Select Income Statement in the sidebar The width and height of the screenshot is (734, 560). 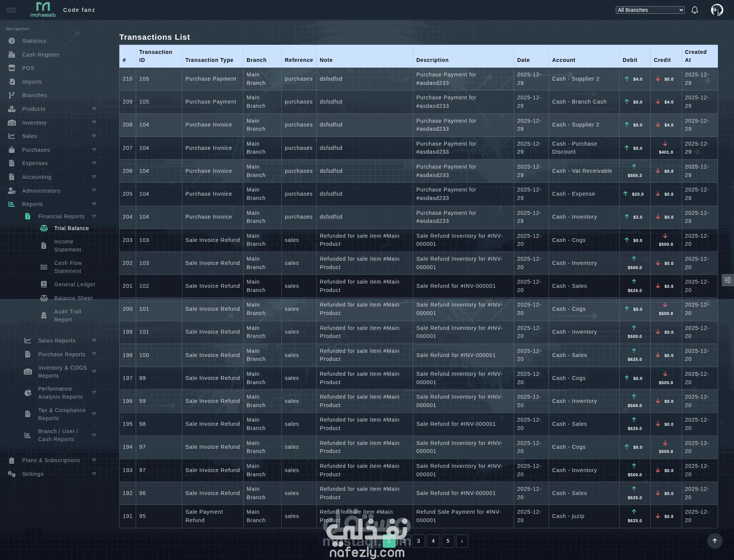click(67, 245)
